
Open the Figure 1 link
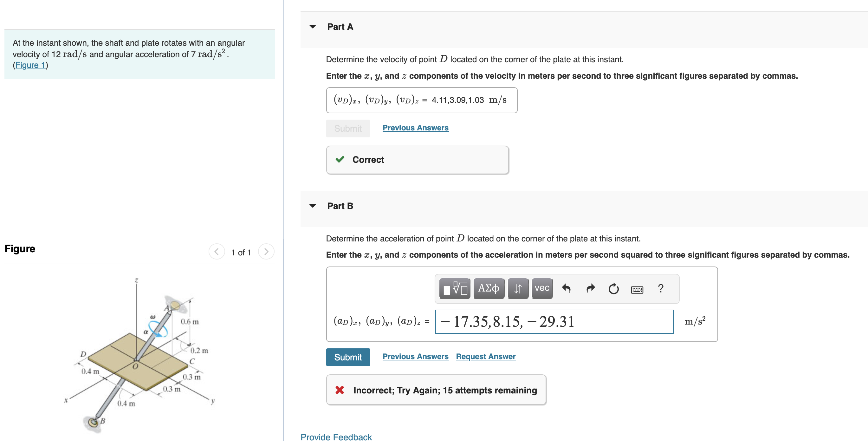coord(30,65)
